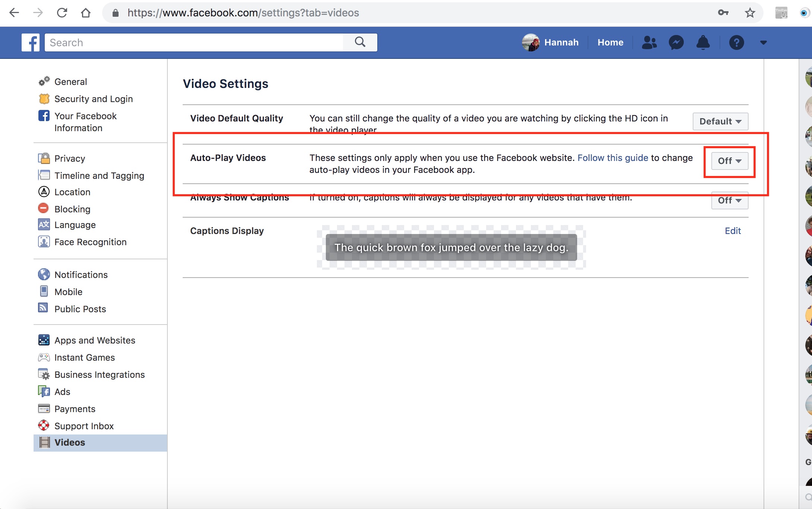Screen dimensions: 812x509
Task: Open Always Show Captions Off dropdown
Action: 730,200
